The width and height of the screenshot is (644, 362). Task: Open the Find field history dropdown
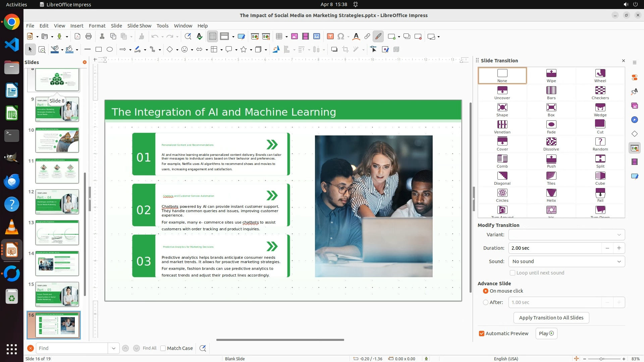pos(114,348)
